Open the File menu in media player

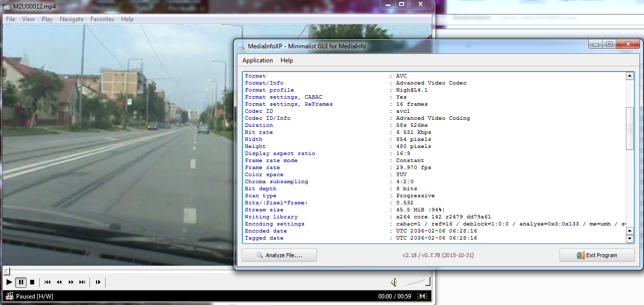11,19
